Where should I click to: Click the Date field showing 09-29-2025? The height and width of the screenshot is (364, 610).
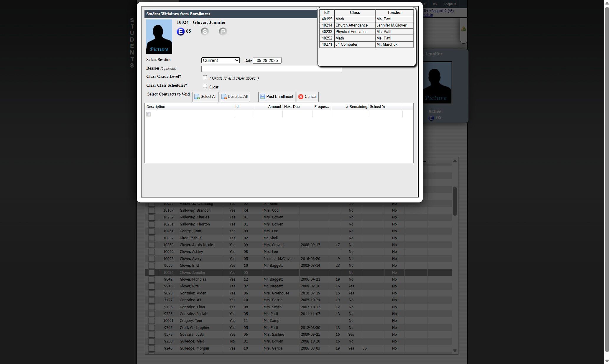[x=267, y=60]
